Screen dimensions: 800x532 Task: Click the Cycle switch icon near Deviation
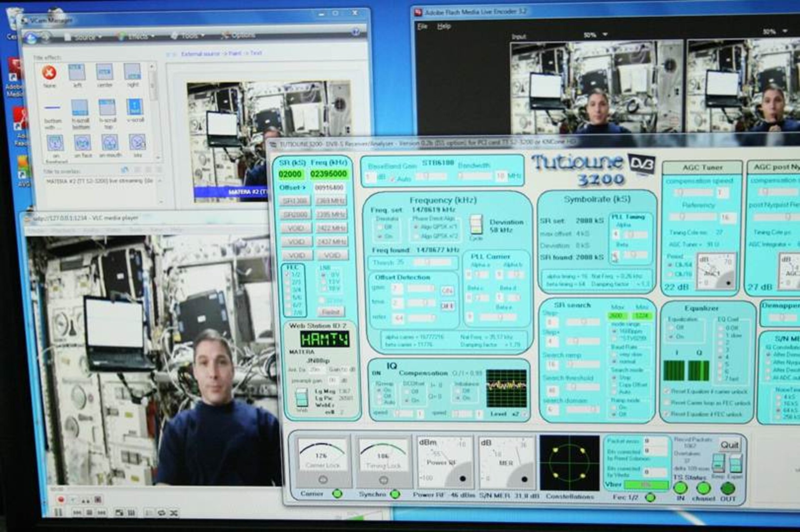476,224
